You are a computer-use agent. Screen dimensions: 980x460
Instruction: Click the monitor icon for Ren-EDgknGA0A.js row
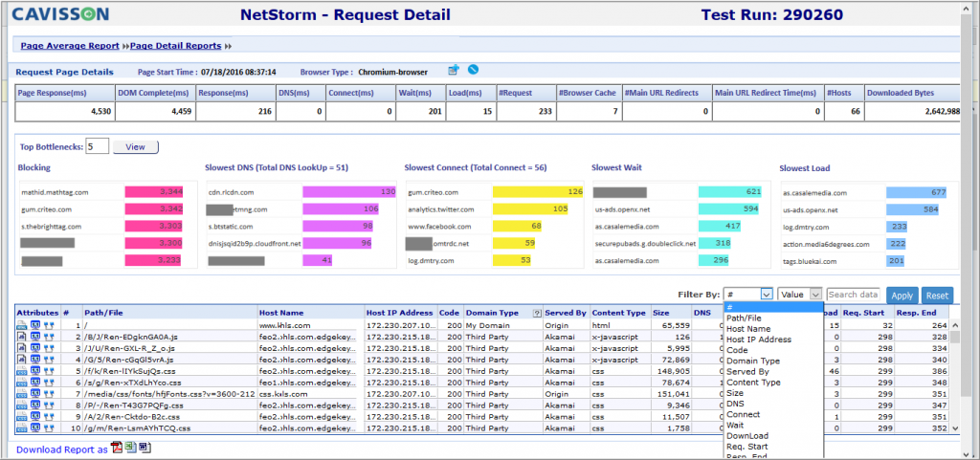[x=35, y=337]
